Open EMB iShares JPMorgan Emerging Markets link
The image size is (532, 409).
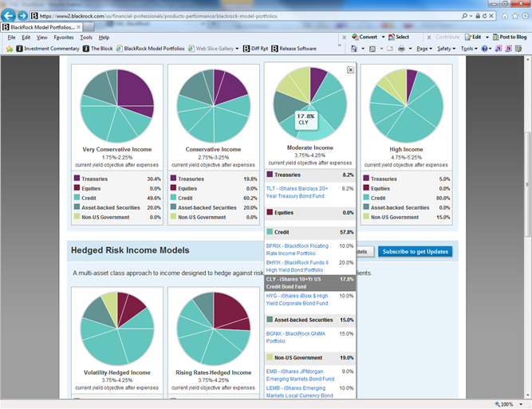[x=300, y=375]
